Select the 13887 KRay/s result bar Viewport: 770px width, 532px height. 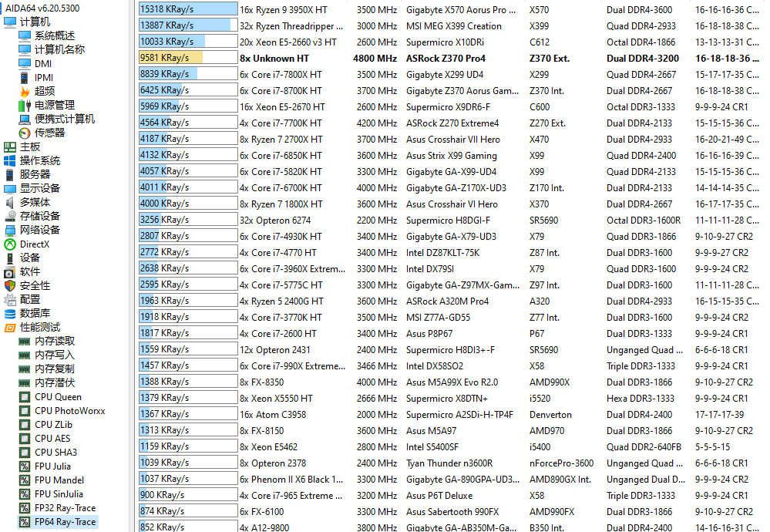click(188, 25)
